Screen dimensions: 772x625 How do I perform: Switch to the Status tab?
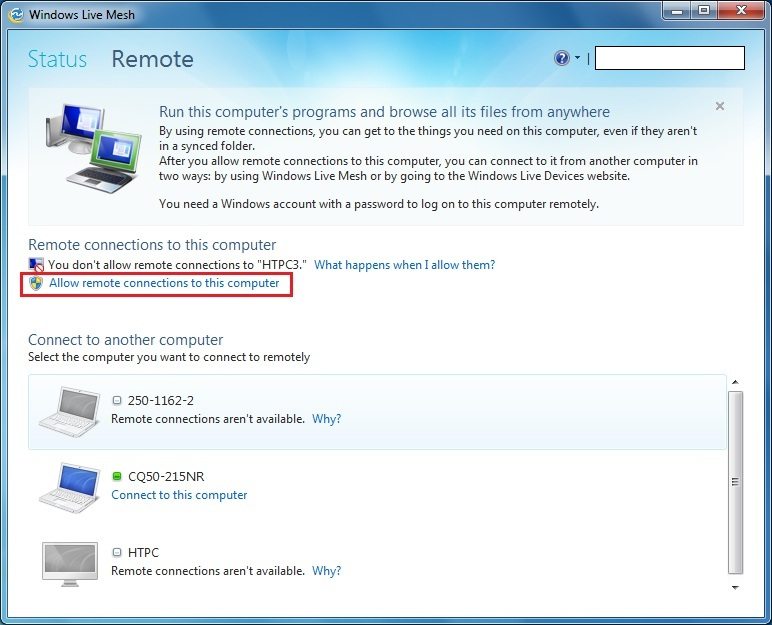pos(57,59)
